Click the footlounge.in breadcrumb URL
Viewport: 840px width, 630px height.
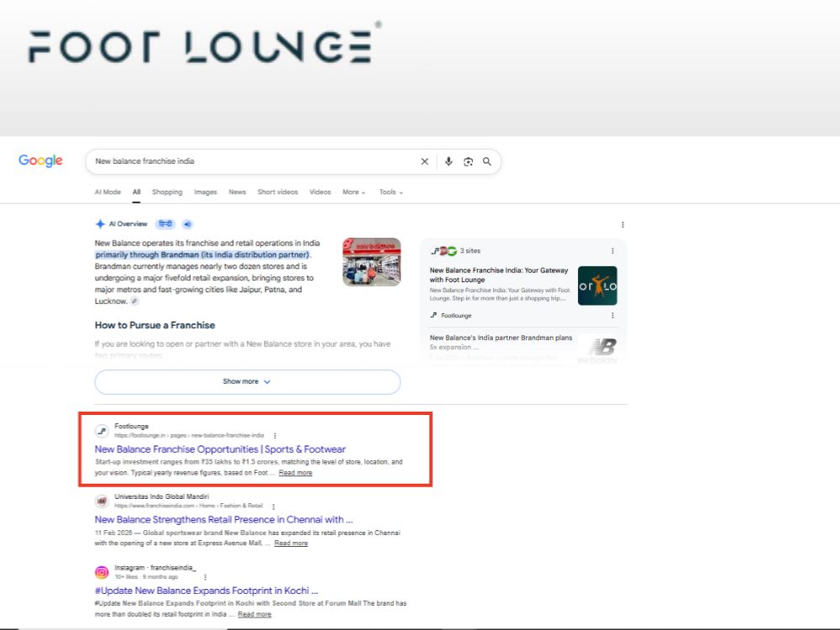click(x=189, y=435)
